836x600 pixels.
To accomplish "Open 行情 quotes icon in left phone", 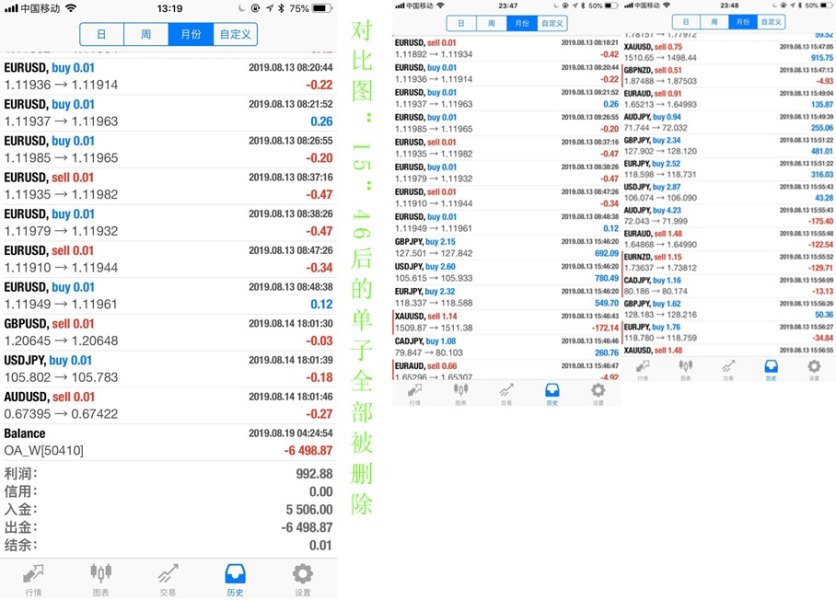I will click(34, 578).
